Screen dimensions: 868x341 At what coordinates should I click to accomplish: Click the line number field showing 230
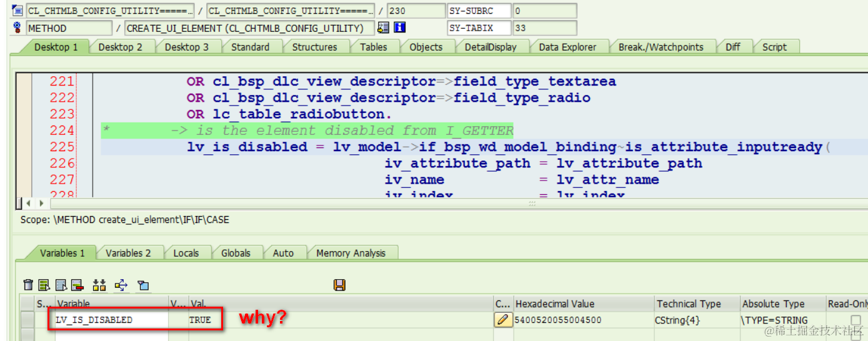[415, 11]
